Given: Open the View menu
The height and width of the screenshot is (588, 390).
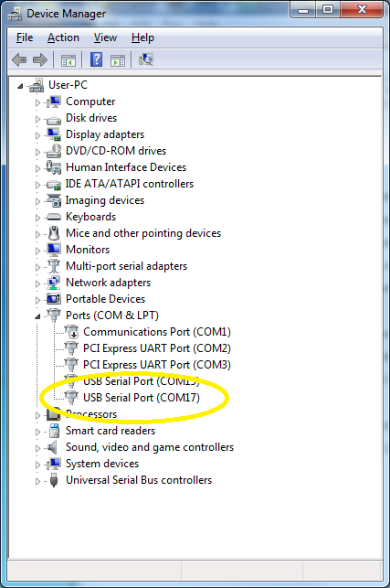Looking at the screenshot, I should click(x=105, y=37).
